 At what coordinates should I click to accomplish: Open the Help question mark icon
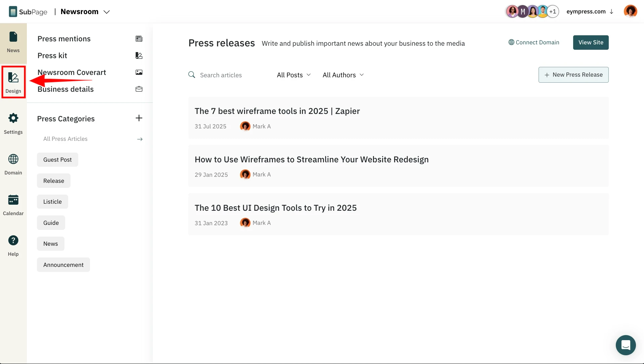pyautogui.click(x=13, y=245)
